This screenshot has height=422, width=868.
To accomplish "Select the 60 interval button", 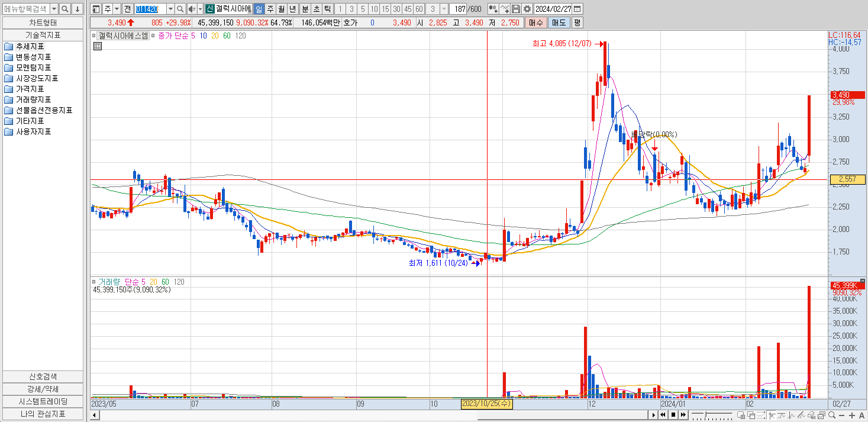I will [x=419, y=9].
